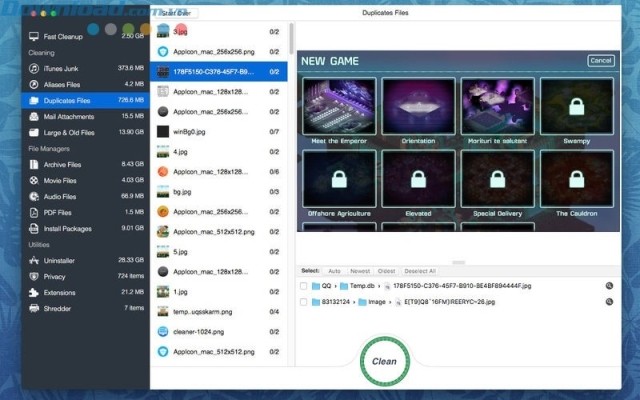The image size is (640, 400).
Task: Reveal E(T9)Q8 jpg file via magnifier icon
Action: coord(609,302)
